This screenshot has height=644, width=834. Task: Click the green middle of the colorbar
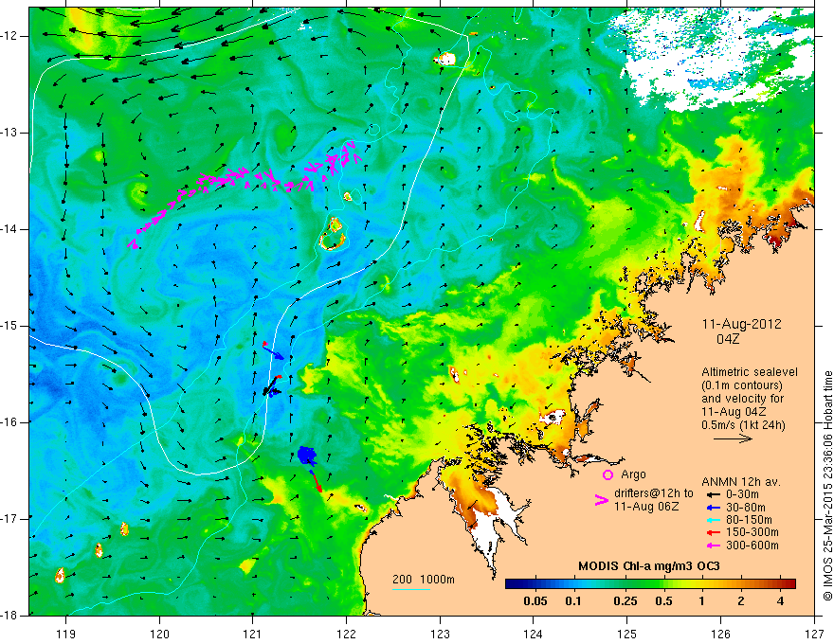coord(650,584)
